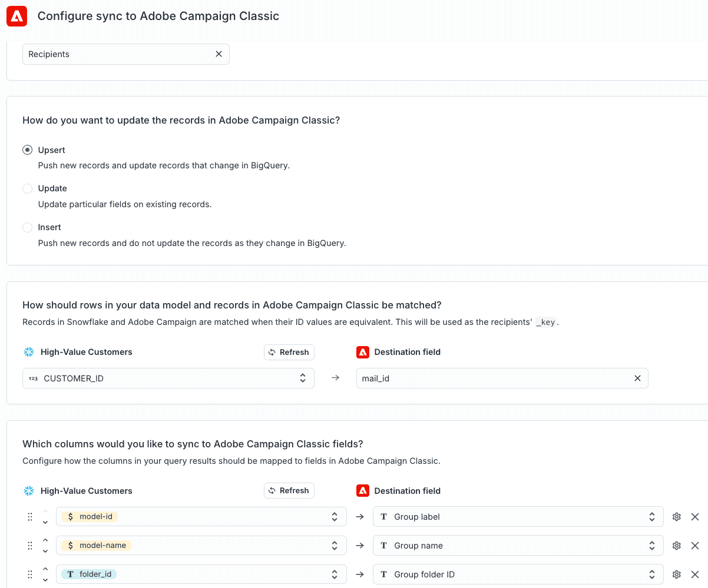The height and width of the screenshot is (588, 708).
Task: Open settings gear for Group label mapping
Action: tap(676, 517)
